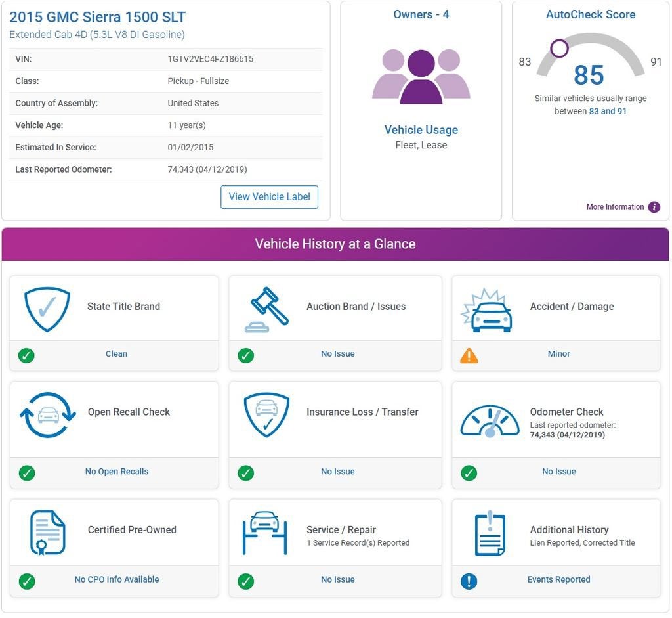Open the Events Reported link
Screen dimensions: 672x618
coord(559,579)
